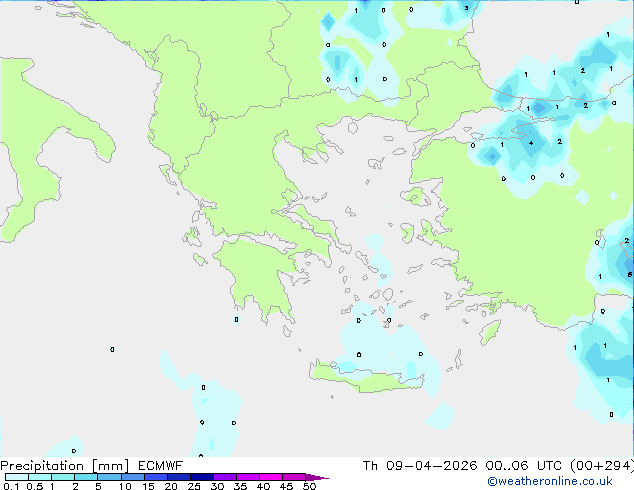Click the 35–40 mm violet legend swatch
This screenshot has height=490, width=634.
[x=248, y=477]
